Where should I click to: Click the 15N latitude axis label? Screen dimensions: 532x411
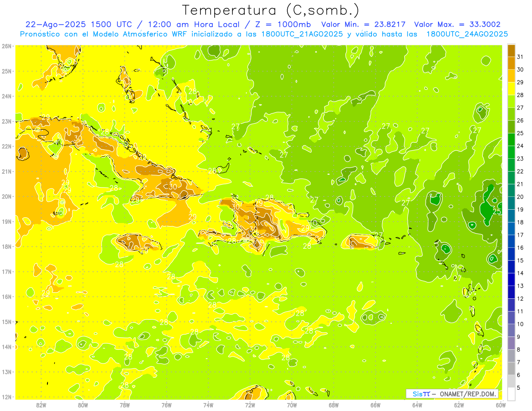pyautogui.click(x=7, y=321)
